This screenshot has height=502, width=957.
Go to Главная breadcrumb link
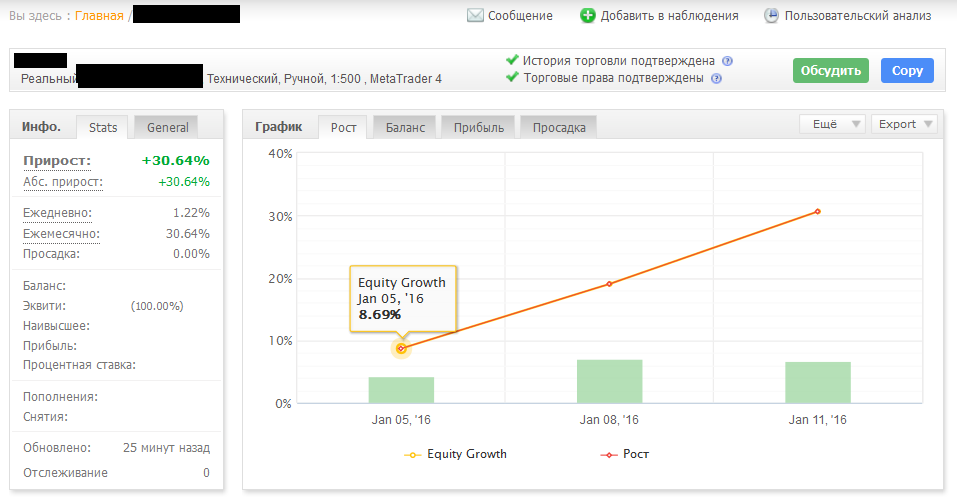click(99, 16)
